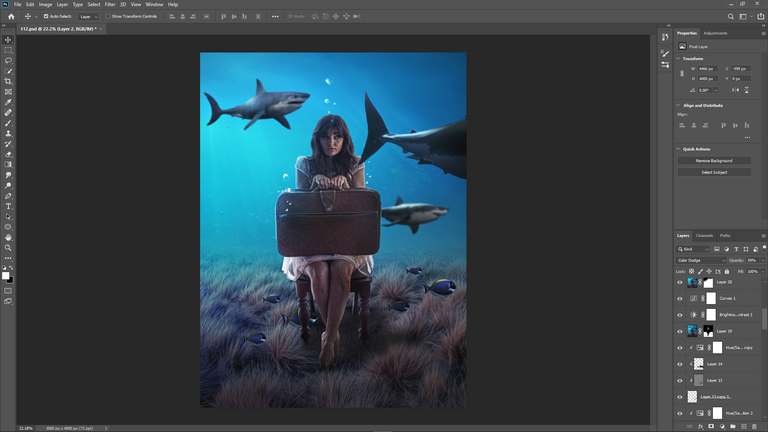
Task: Open the Auto-Select Layer dropdown
Action: [x=89, y=17]
